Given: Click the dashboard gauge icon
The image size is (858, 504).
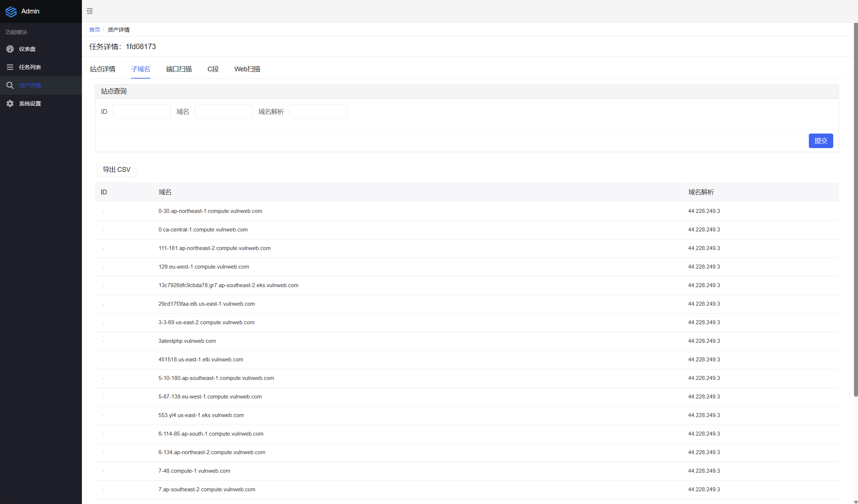Looking at the screenshot, I should [x=10, y=49].
